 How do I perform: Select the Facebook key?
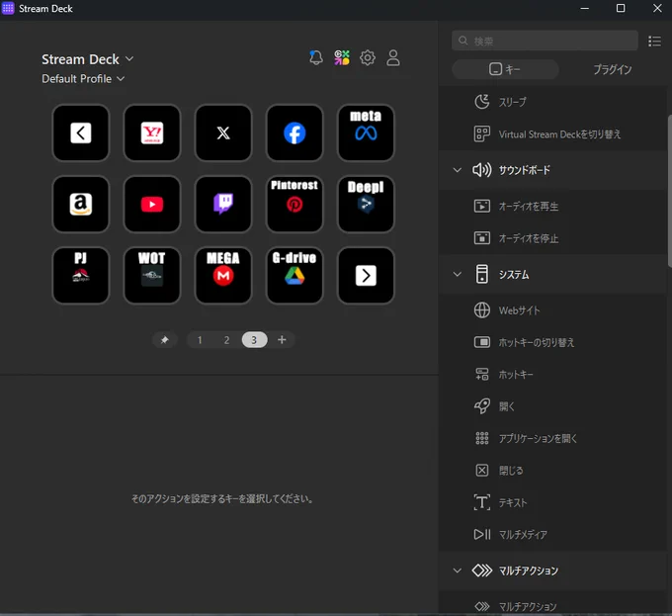pos(294,132)
